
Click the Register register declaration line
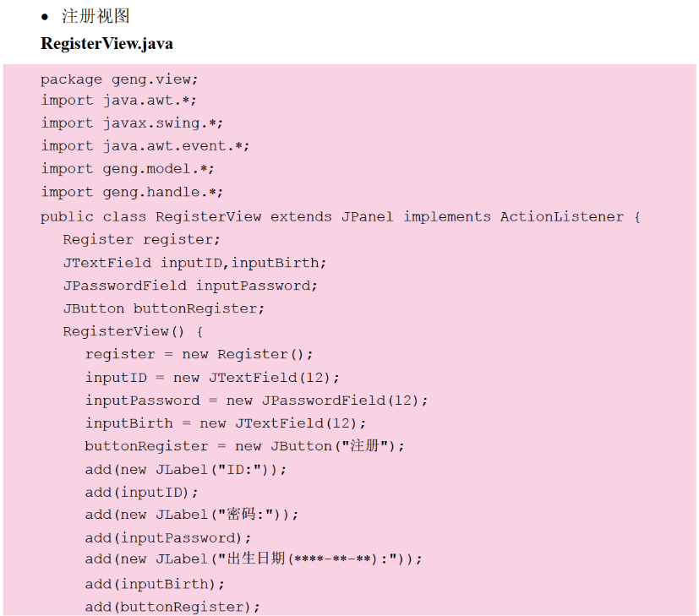(x=141, y=240)
